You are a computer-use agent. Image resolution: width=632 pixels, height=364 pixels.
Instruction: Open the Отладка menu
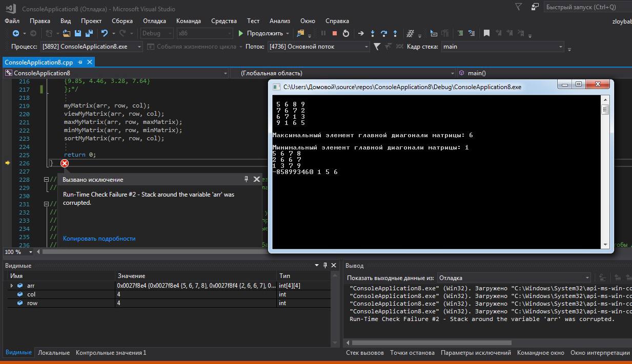(154, 21)
